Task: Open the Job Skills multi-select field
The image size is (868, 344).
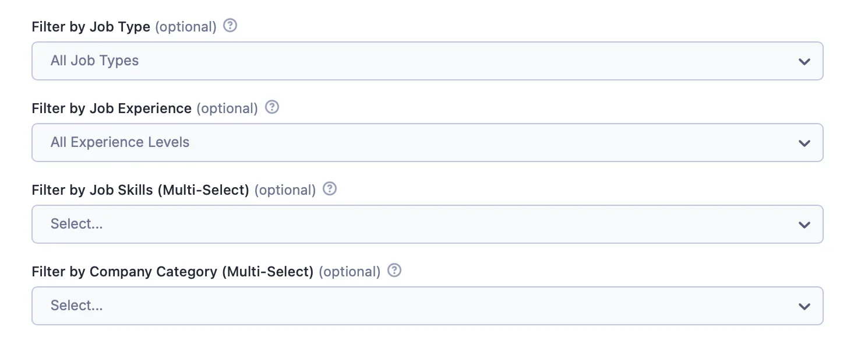Action: coord(408,224)
